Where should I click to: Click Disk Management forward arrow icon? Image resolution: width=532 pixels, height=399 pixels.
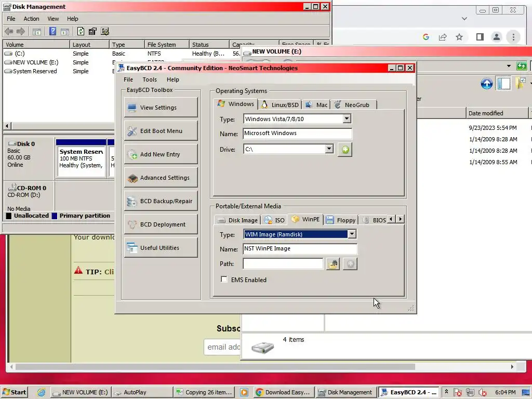pos(21,32)
